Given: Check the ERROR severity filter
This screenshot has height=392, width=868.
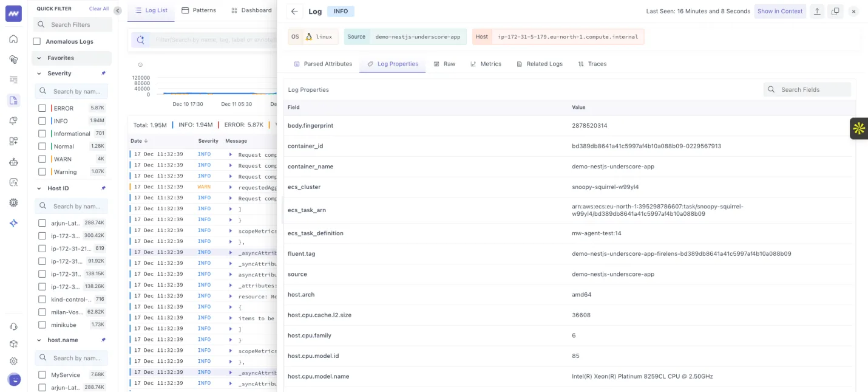Looking at the screenshot, I should (42, 108).
